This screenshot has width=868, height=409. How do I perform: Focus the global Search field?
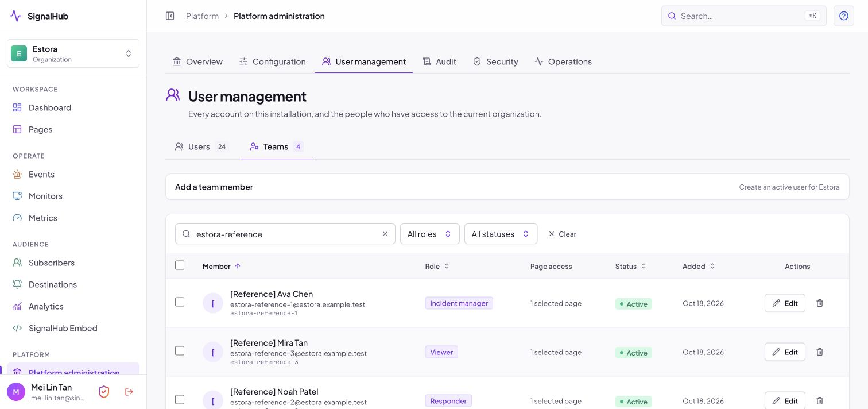(x=744, y=16)
